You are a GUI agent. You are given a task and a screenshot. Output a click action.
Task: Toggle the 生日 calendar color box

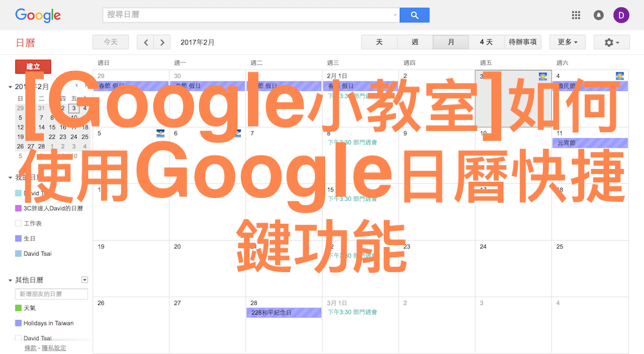click(18, 239)
